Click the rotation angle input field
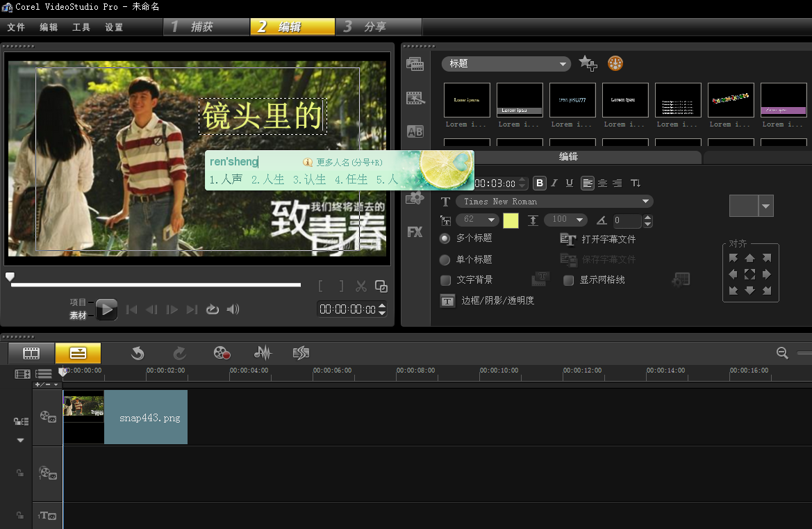Screen dimensions: 812x529 tap(627, 220)
